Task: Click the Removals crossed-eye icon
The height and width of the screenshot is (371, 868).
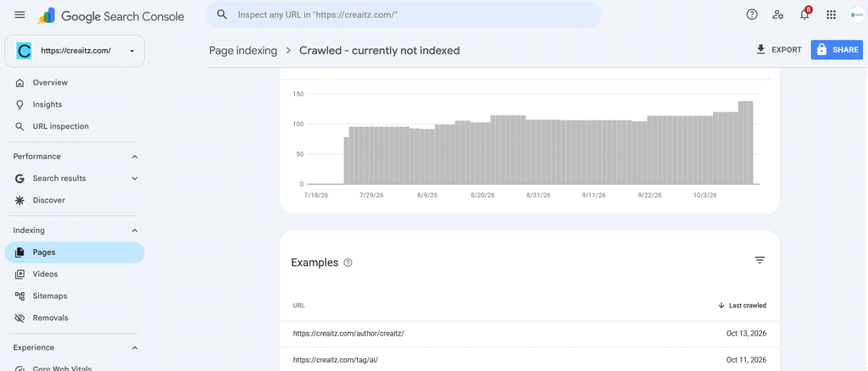Action: (x=20, y=318)
